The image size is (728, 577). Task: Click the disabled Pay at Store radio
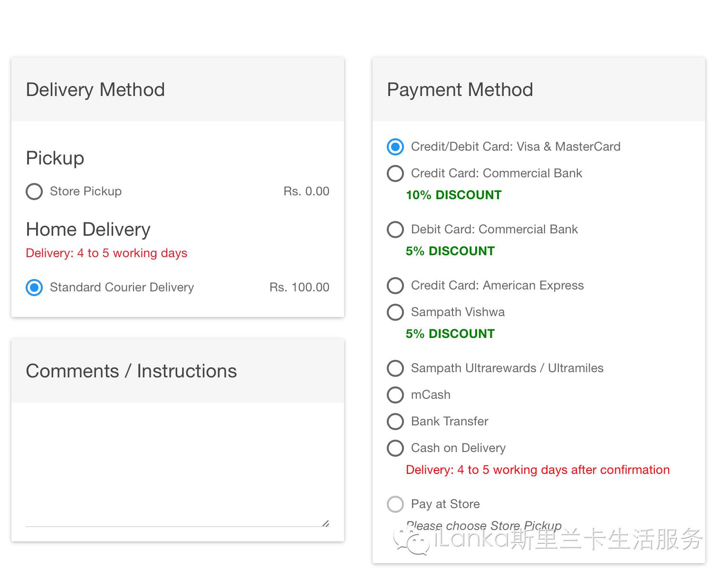[395, 504]
